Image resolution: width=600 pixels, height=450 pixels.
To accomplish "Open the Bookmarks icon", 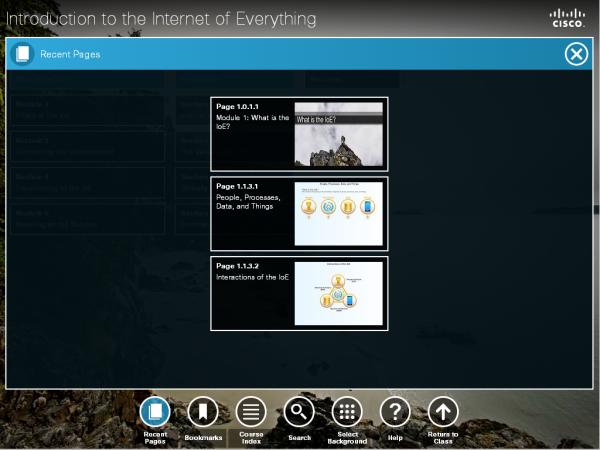I will click(203, 412).
